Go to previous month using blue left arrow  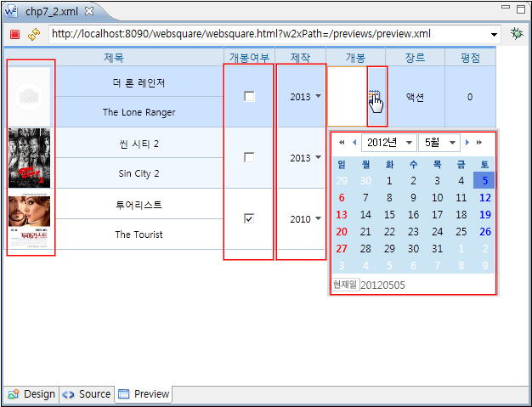coord(354,143)
